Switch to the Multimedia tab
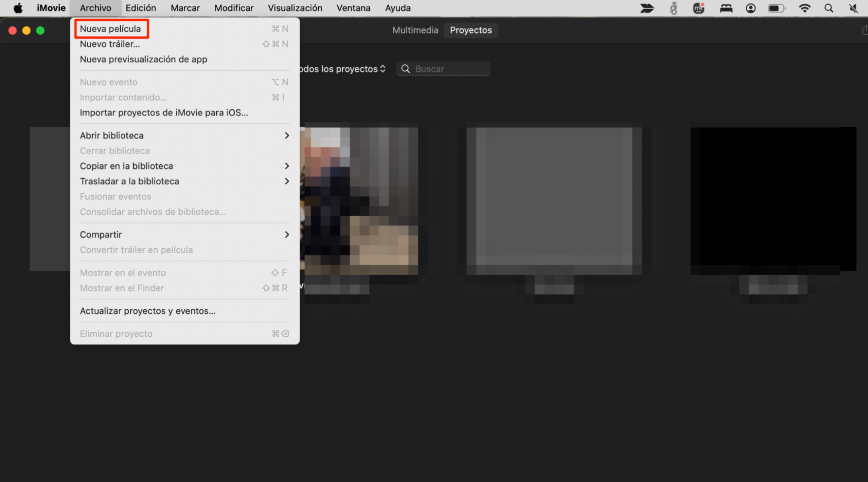Screen dimensions: 868x482 click(x=415, y=30)
